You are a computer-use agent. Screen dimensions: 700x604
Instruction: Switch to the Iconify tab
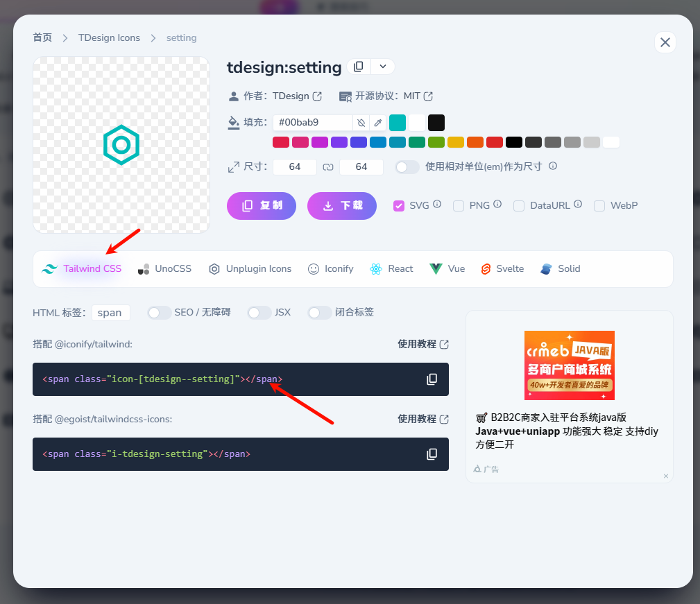coord(331,268)
